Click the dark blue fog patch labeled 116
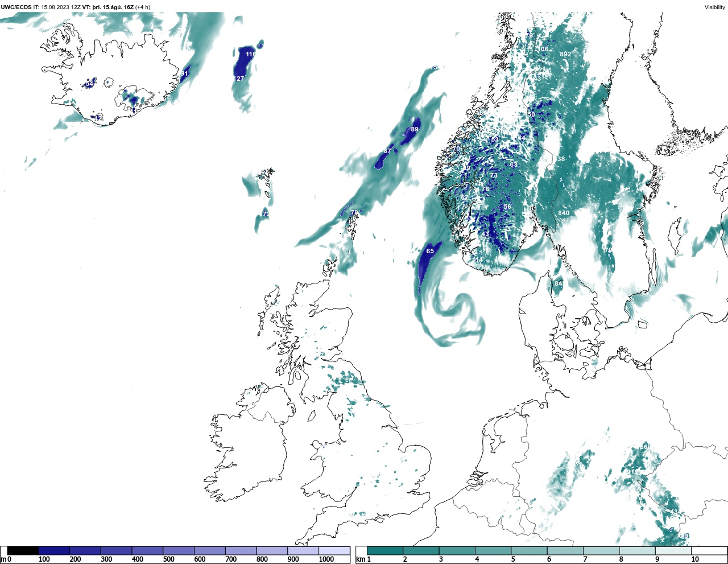Image resolution: width=728 pixels, height=564 pixels. click(245, 64)
